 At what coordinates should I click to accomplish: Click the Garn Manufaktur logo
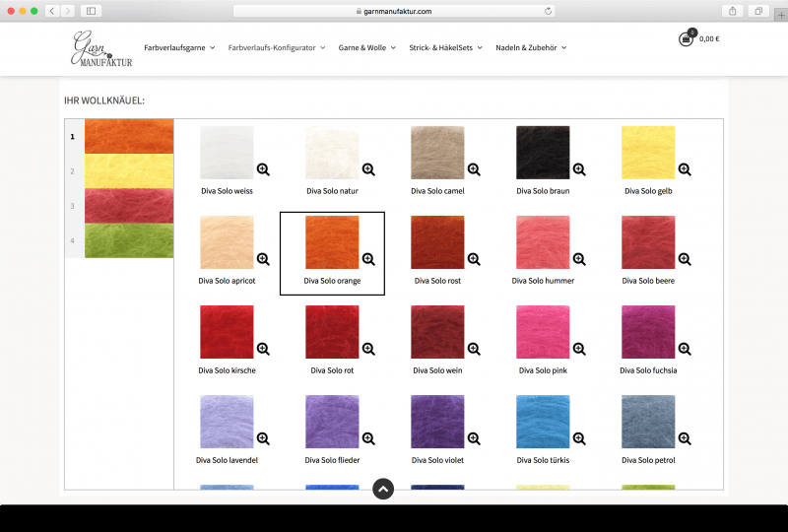[x=101, y=48]
